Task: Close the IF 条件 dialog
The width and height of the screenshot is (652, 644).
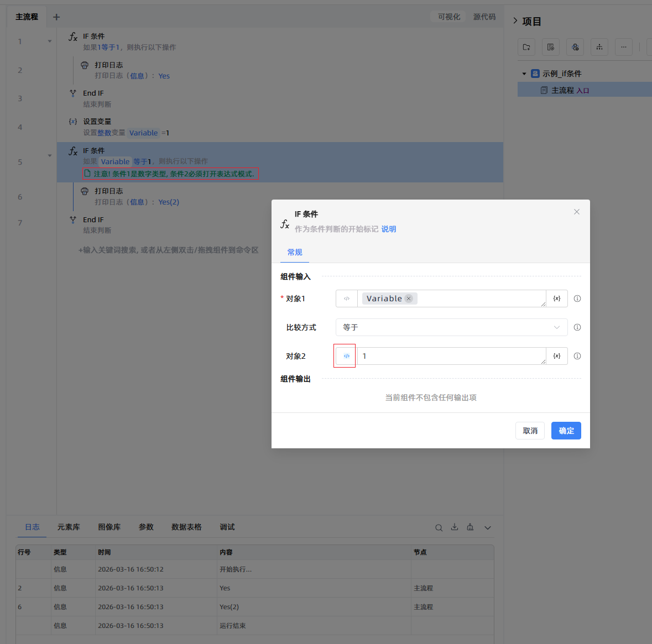Action: [x=577, y=212]
